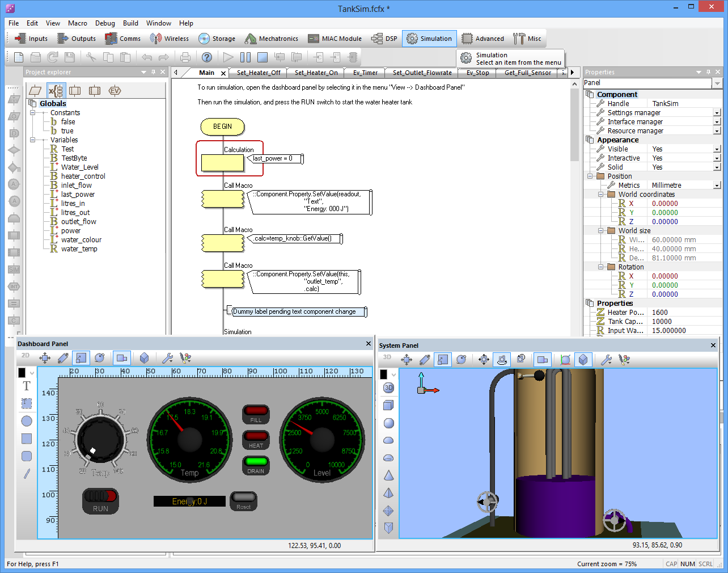Open the Metrics Millimetre dropdown
Viewport: 728px width, 573px height.
(717, 186)
